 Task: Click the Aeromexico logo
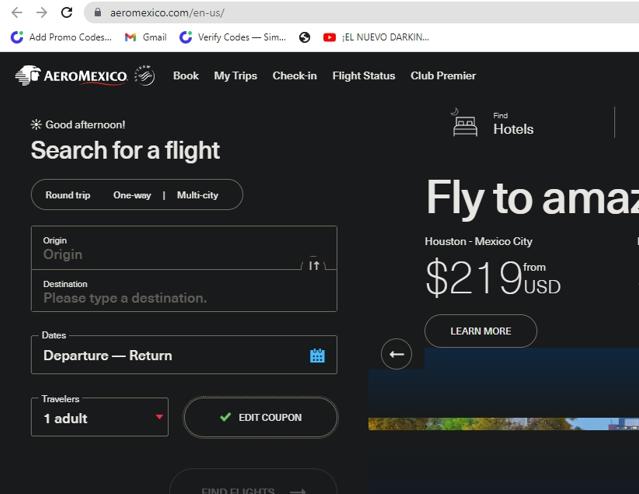[x=71, y=75]
